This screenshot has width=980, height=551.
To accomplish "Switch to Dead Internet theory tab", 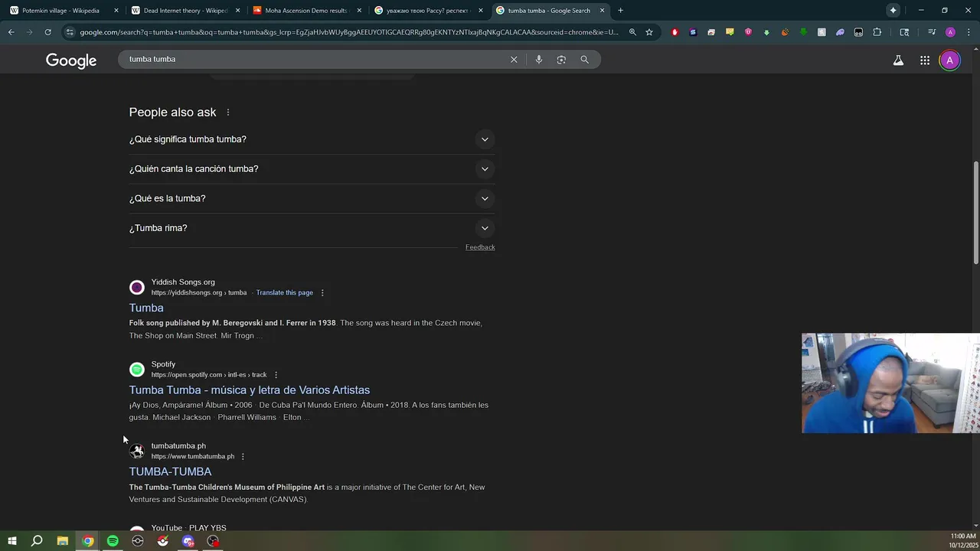I will click(x=184, y=11).
